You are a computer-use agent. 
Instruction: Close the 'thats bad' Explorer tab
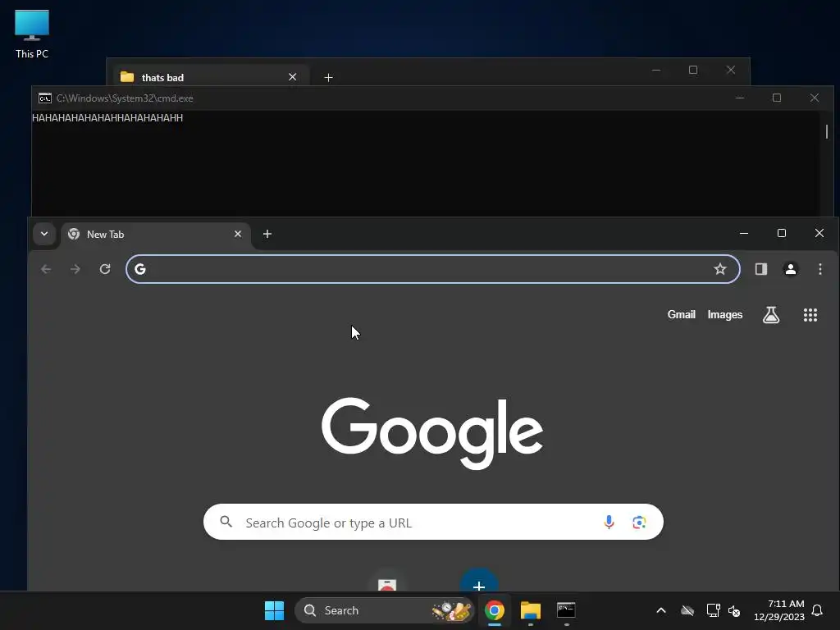pyautogui.click(x=293, y=77)
